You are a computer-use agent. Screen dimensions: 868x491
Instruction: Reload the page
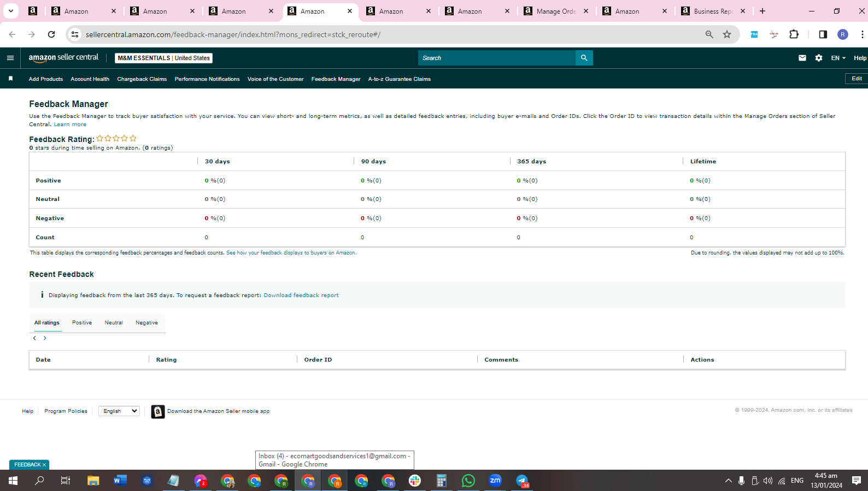click(x=51, y=34)
